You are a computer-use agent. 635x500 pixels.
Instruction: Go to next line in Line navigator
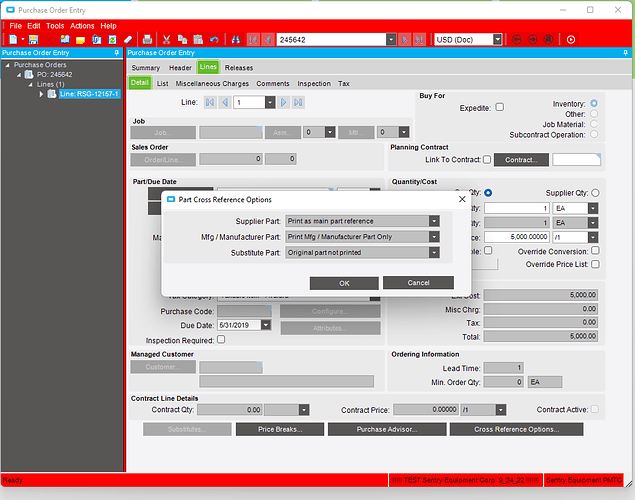pos(284,102)
